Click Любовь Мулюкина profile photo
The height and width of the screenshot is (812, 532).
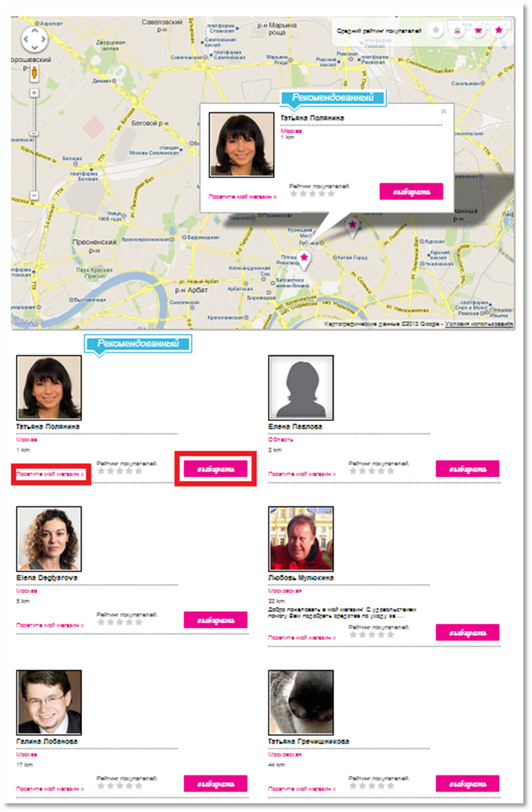click(x=301, y=538)
